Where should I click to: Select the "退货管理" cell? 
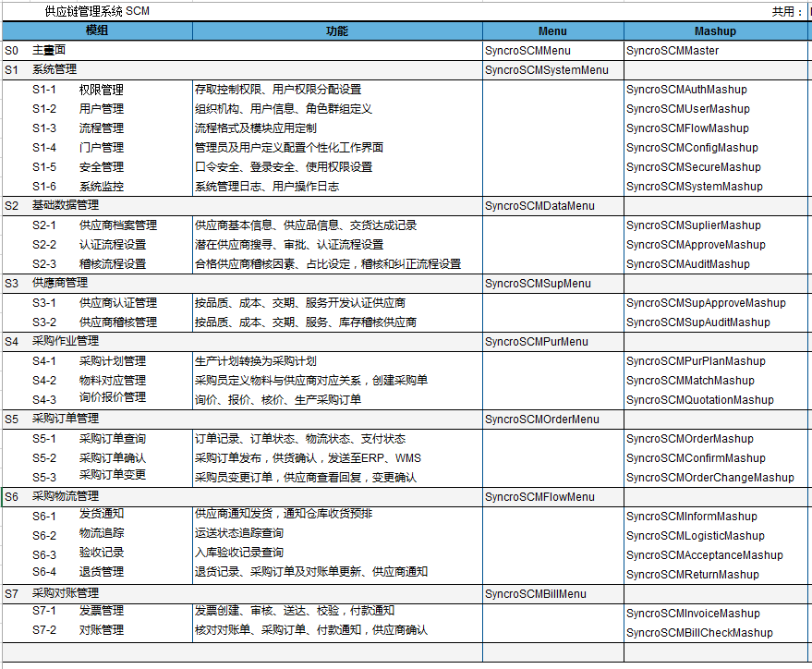pos(101,572)
